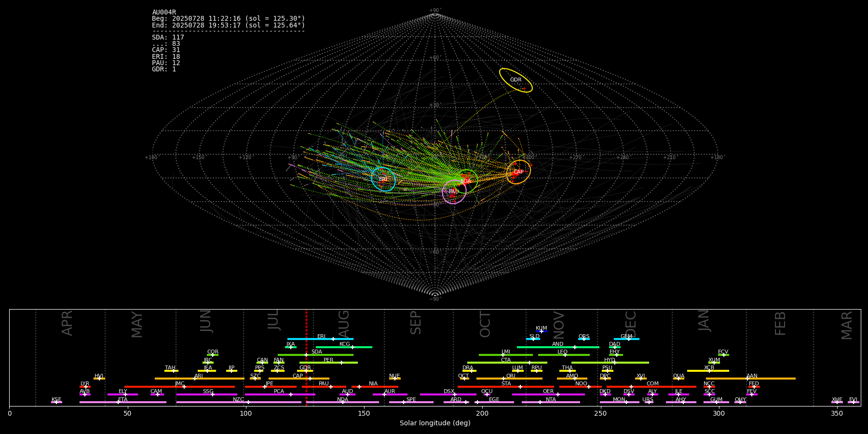Image resolution: width=868 pixels, height=434 pixels.
Task: Click the cyan ERI bar in the timeline
Action: coord(320,339)
